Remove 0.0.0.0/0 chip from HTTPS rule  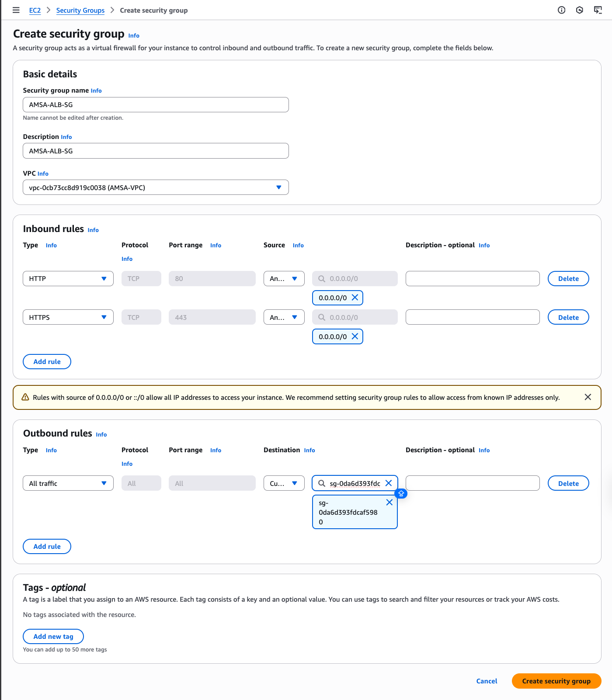[x=355, y=336]
